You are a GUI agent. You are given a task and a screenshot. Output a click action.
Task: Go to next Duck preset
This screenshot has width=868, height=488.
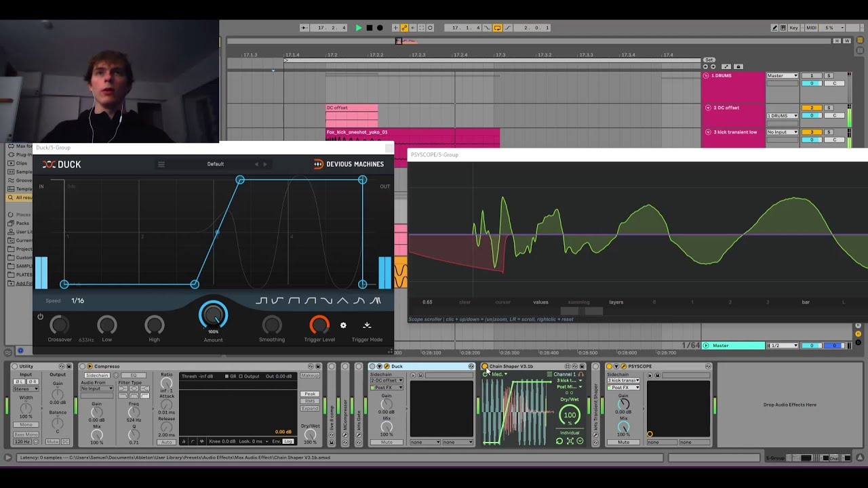coord(265,164)
